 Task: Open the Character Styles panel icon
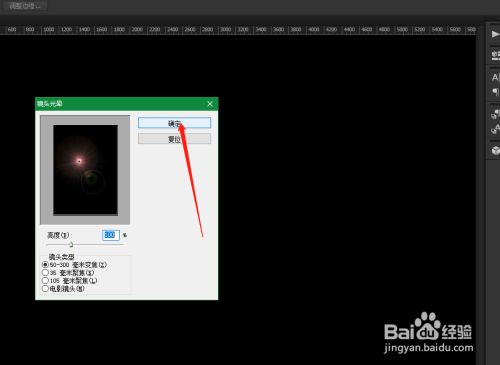point(495,114)
